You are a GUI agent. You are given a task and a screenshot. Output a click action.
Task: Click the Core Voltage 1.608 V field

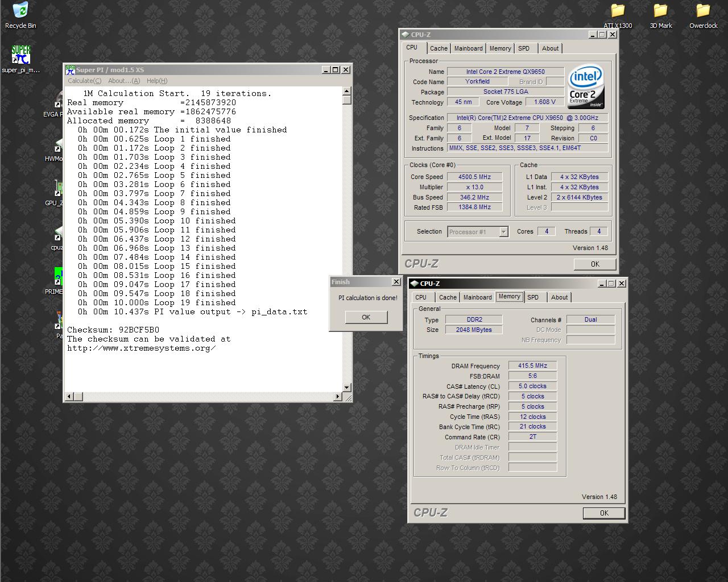pyautogui.click(x=545, y=102)
